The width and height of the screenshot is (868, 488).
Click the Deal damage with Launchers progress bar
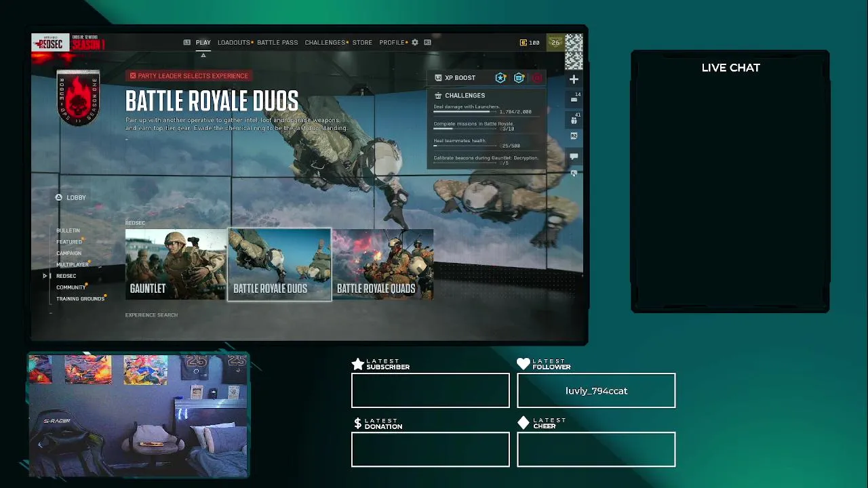pyautogui.click(x=465, y=112)
